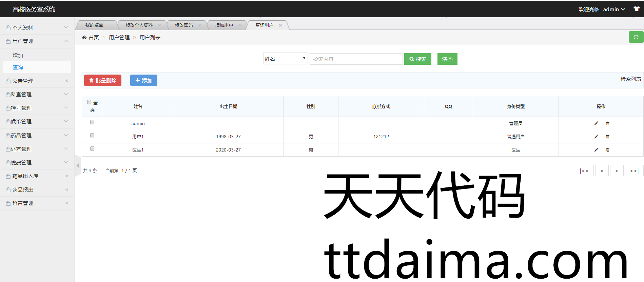The image size is (644, 282).
Task: Collapse sidebar using the left arrow handle
Action: [x=78, y=165]
